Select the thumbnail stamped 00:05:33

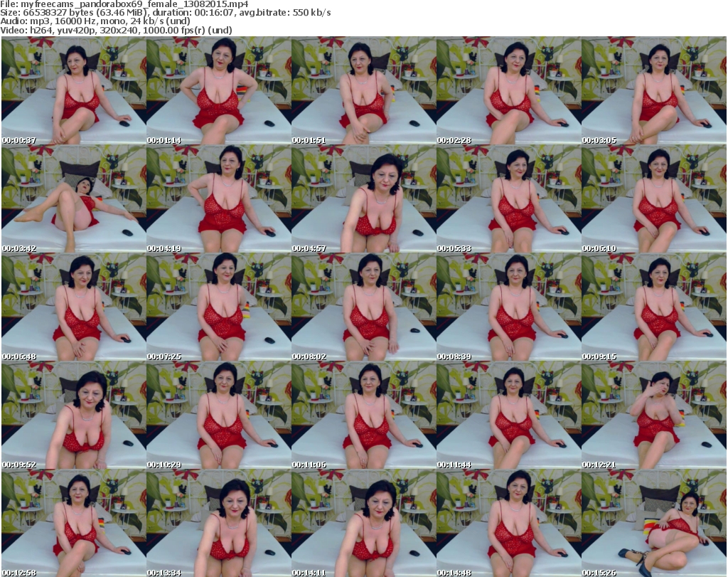[x=509, y=198]
